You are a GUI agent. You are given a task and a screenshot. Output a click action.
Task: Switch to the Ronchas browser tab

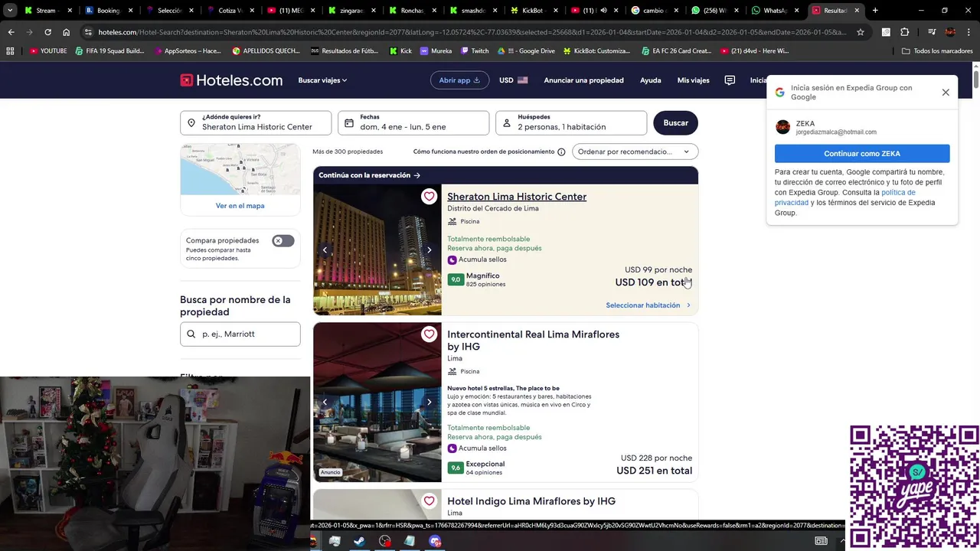(411, 11)
